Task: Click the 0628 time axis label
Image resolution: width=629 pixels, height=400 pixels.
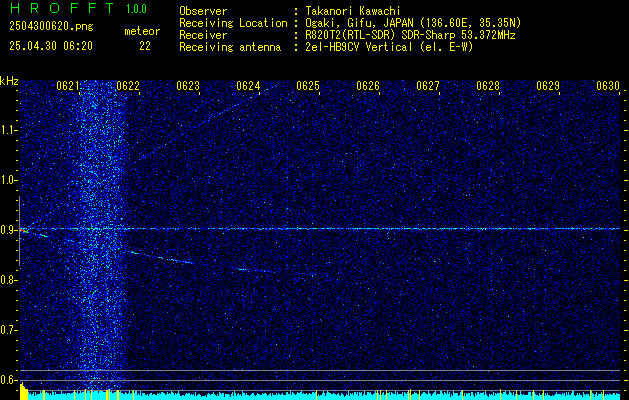Action: click(x=488, y=86)
